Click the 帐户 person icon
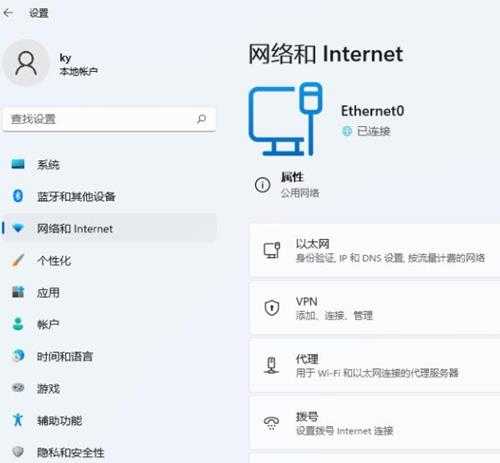This screenshot has width=500, height=463. (x=18, y=324)
